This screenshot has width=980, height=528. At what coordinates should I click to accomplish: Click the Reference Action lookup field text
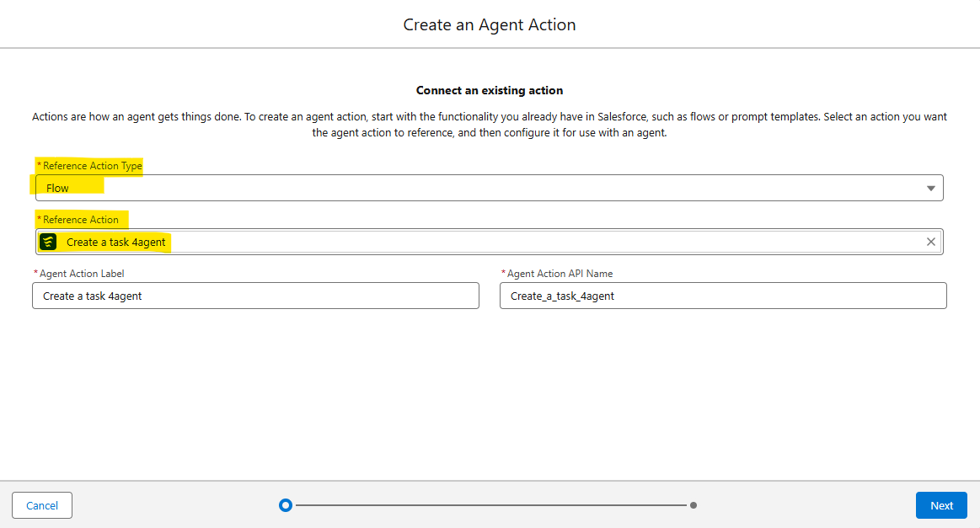pos(116,243)
